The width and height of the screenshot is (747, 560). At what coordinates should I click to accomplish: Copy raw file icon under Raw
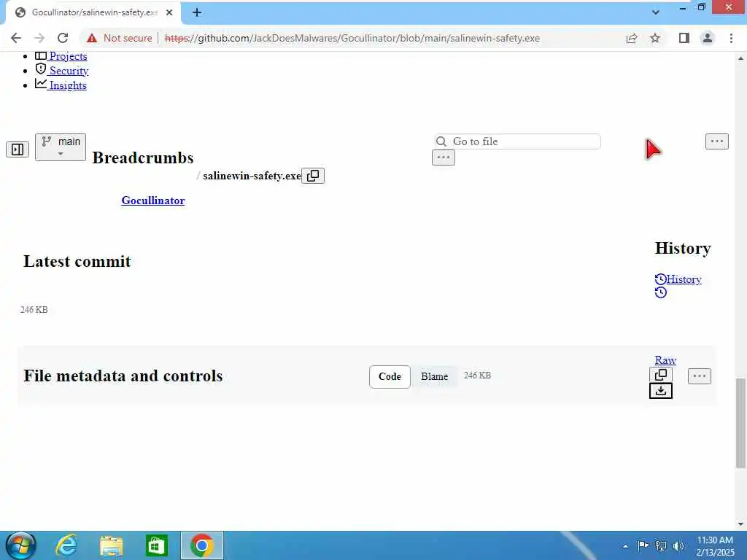(661, 375)
